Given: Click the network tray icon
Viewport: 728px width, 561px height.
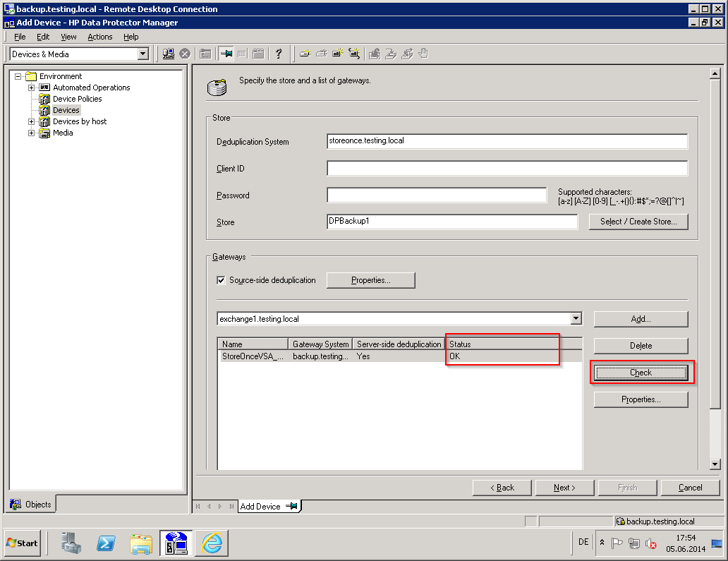Looking at the screenshot, I should 633,543.
